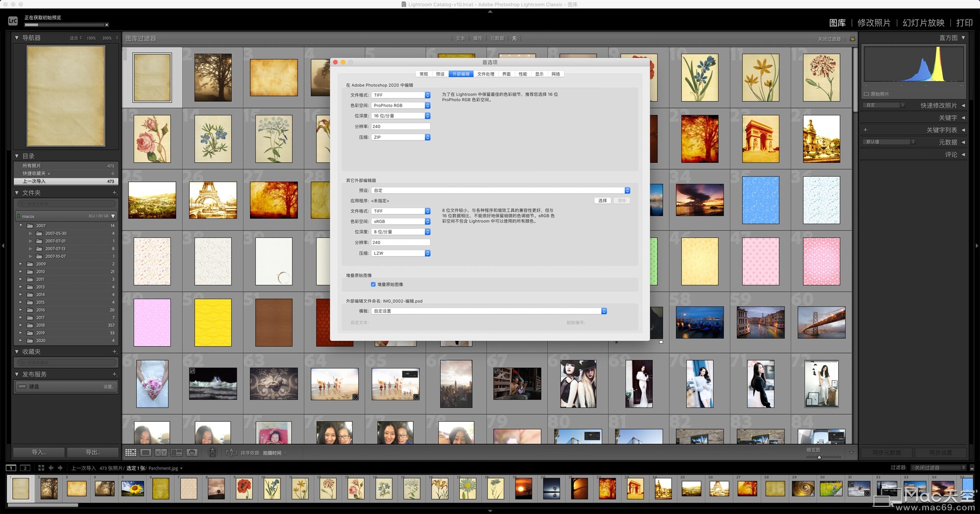Open the 修改照片 module

click(x=874, y=23)
